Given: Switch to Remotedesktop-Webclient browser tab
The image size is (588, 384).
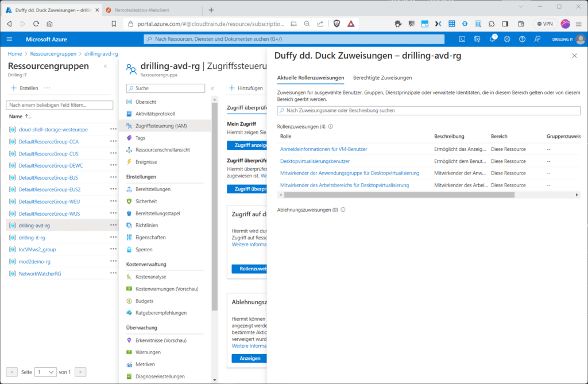Looking at the screenshot, I should click(142, 10).
